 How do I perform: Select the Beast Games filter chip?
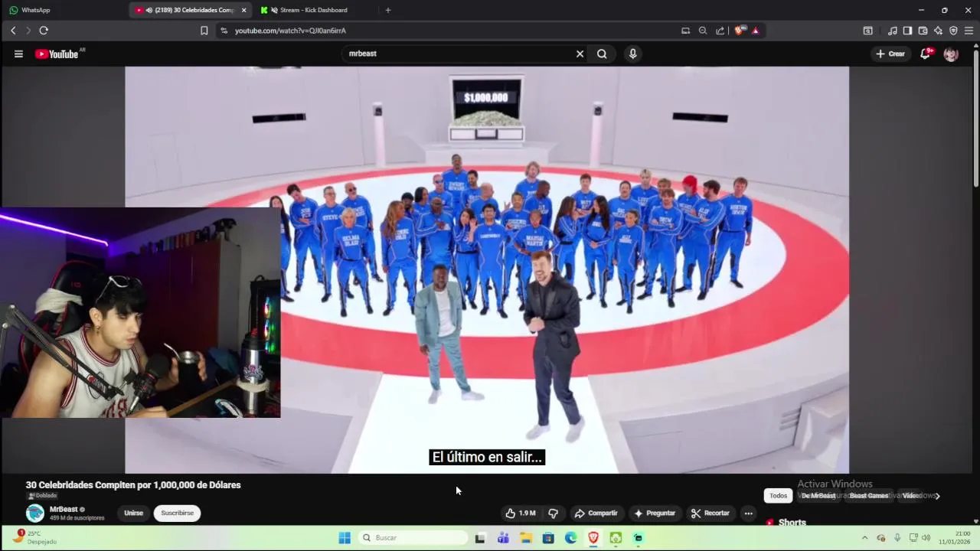(869, 495)
